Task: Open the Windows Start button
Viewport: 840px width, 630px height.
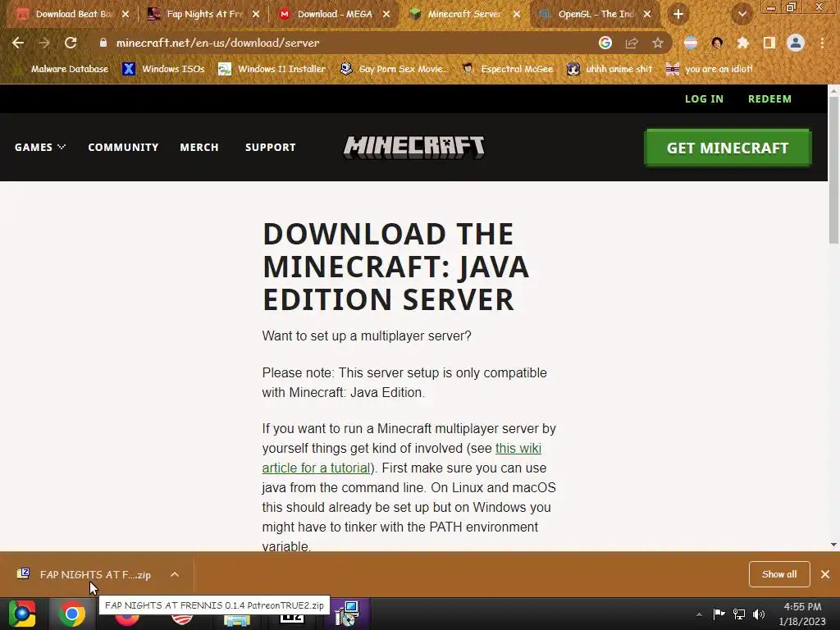Action: click(22, 614)
